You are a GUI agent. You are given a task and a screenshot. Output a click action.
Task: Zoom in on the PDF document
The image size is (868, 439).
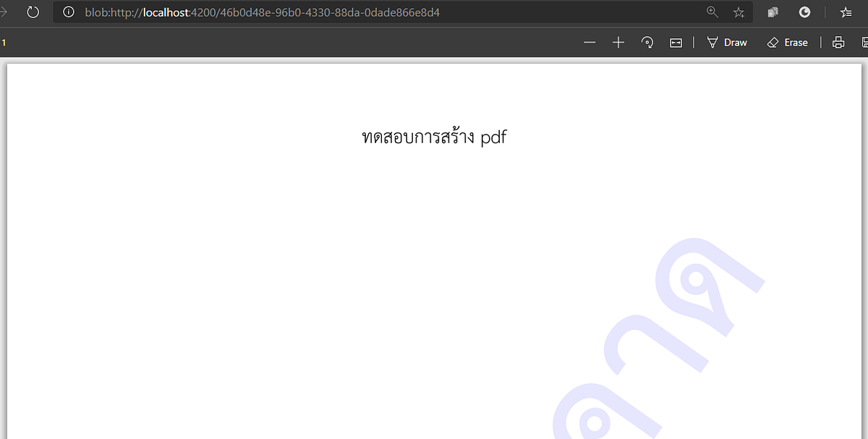(x=618, y=42)
